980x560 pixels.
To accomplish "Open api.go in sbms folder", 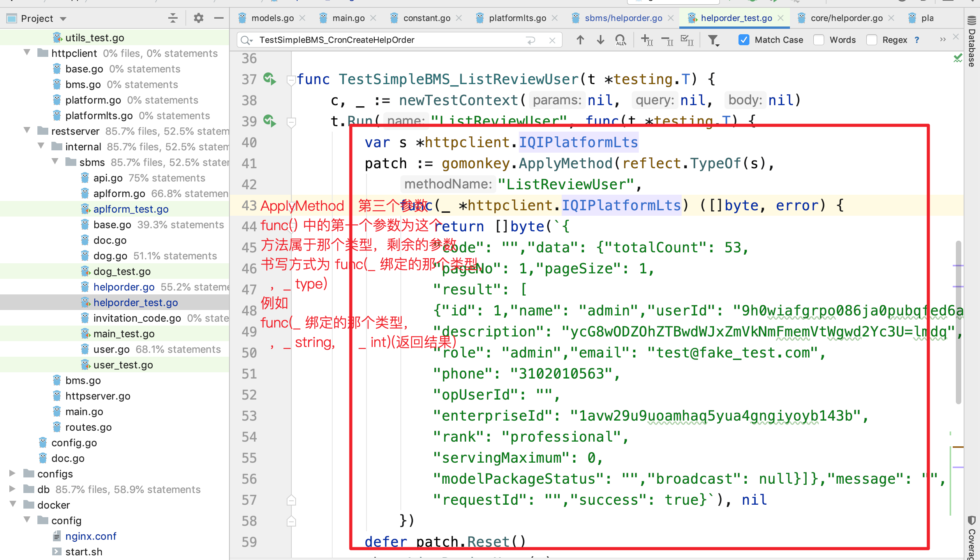I will (108, 178).
